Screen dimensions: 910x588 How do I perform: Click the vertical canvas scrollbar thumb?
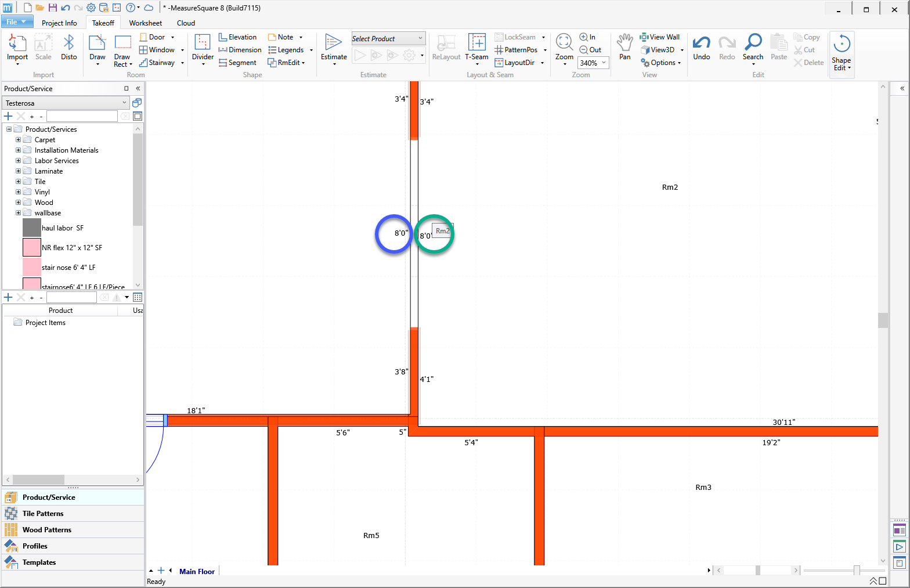(883, 320)
